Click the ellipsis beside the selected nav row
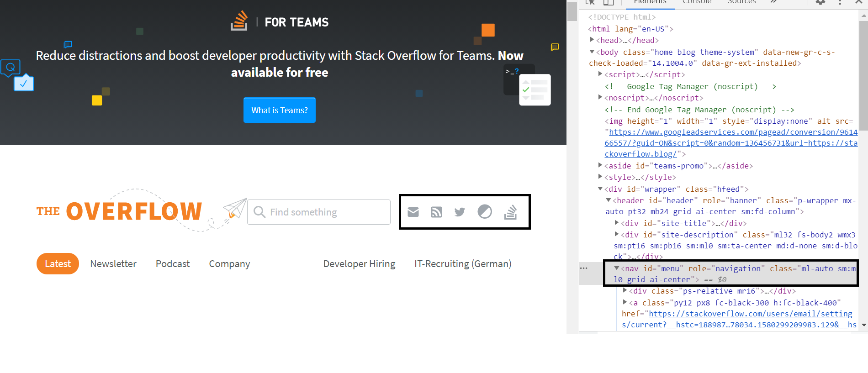 (584, 268)
